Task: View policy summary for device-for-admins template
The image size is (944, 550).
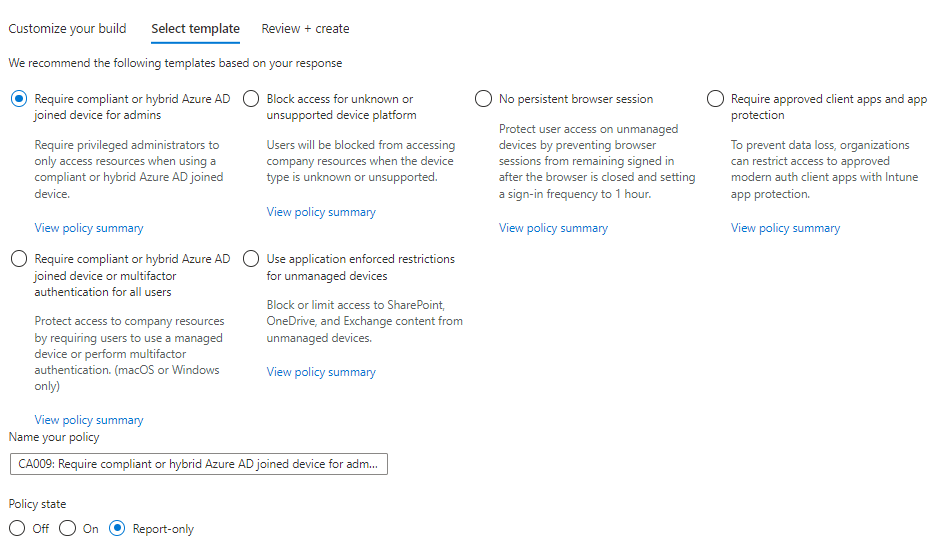Action: click(x=89, y=228)
